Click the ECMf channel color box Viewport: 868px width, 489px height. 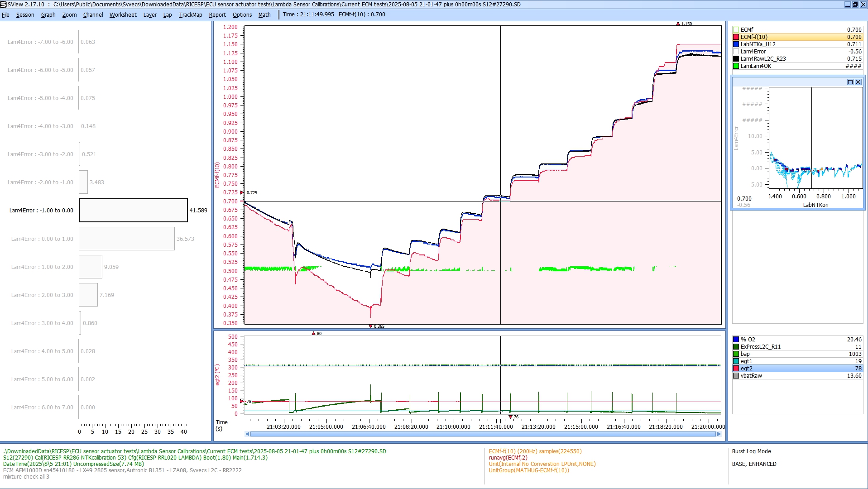point(736,30)
